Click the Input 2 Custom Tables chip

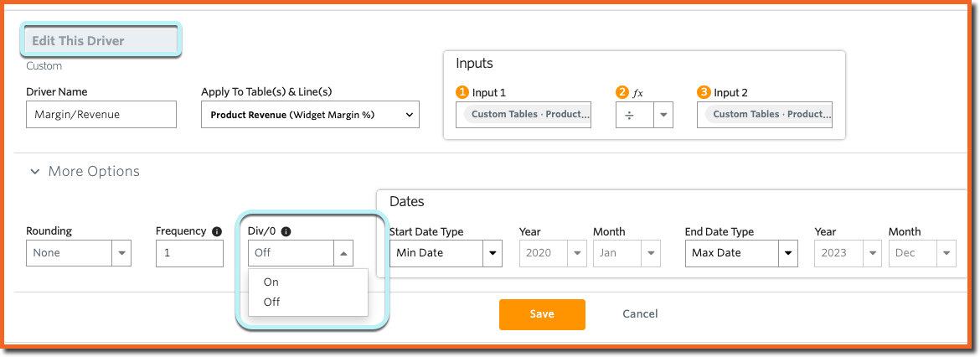point(769,115)
